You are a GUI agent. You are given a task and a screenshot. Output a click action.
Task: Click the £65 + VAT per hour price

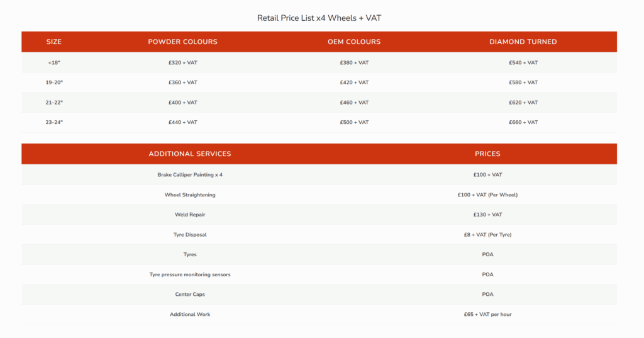[487, 314]
